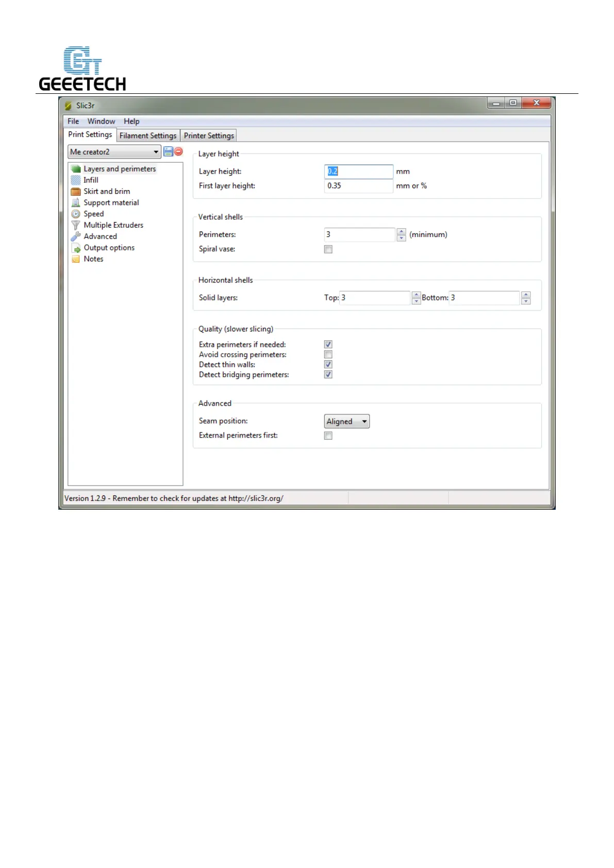This screenshot has width=614, height=868.
Task: Switch to Print Settings tab
Action: (90, 135)
